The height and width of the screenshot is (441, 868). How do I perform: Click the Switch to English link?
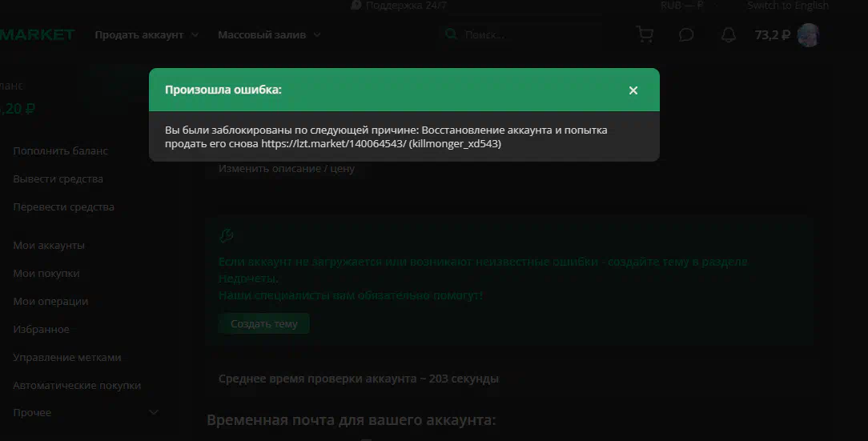(788, 6)
